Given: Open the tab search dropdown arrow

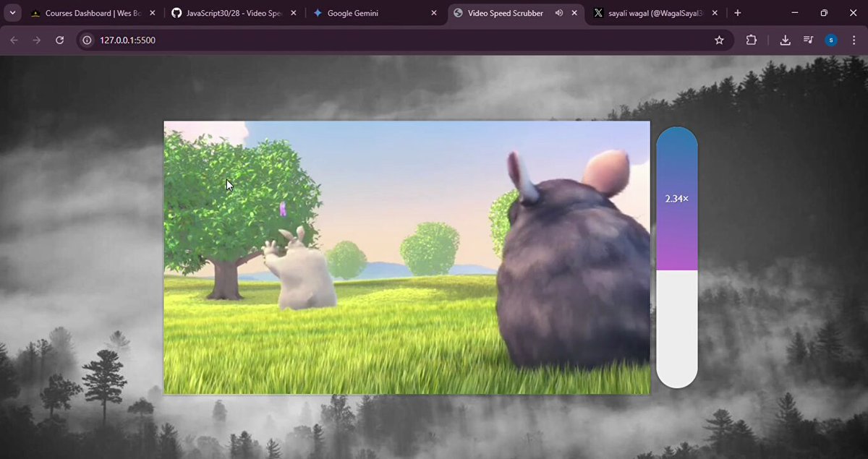Looking at the screenshot, I should (12, 13).
